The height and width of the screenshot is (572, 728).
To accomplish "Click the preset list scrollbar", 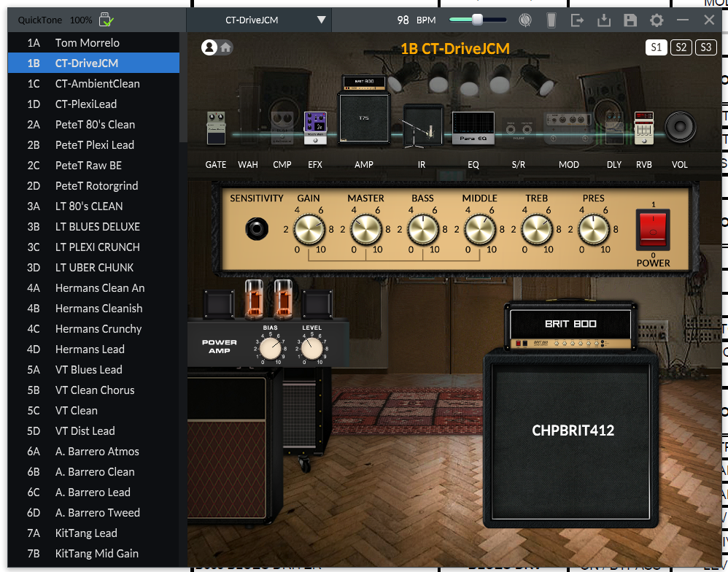I will tap(183, 88).
